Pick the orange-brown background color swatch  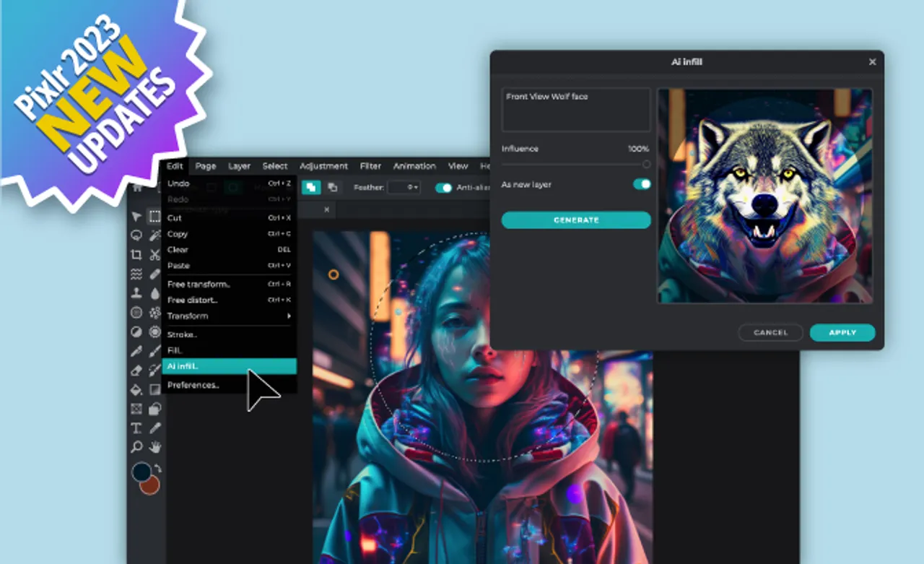point(149,485)
